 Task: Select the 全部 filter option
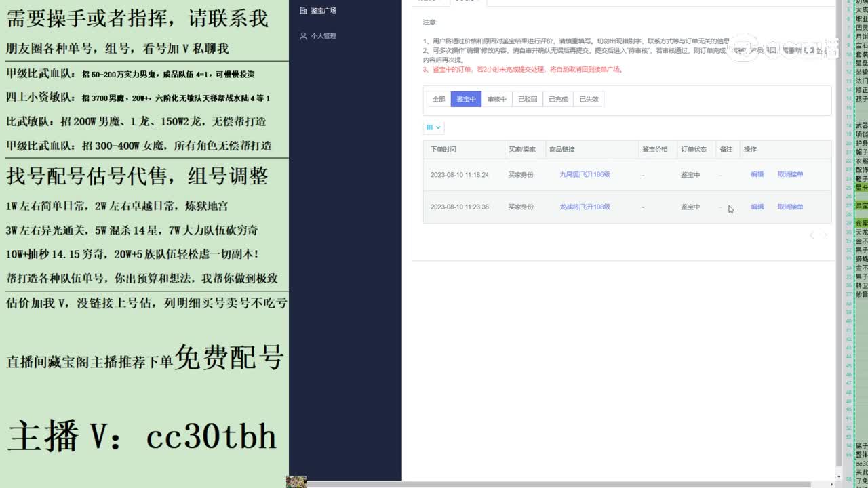point(439,100)
